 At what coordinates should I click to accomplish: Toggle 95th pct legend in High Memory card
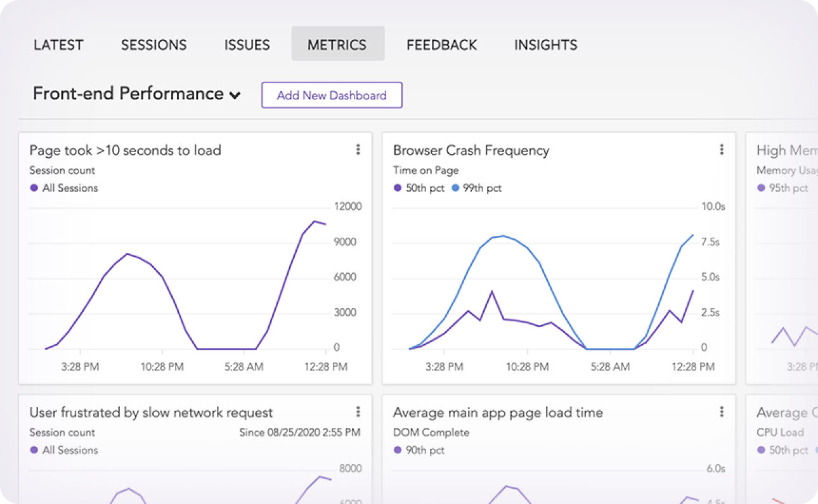click(761, 188)
